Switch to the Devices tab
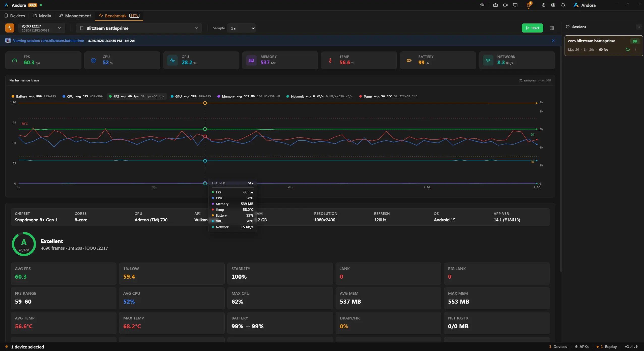 [15, 16]
